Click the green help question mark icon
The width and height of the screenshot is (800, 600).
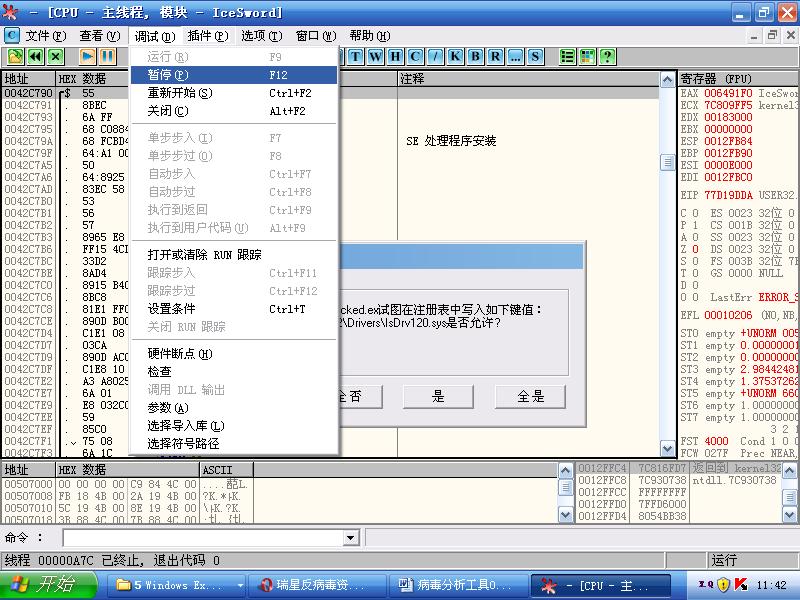point(607,57)
